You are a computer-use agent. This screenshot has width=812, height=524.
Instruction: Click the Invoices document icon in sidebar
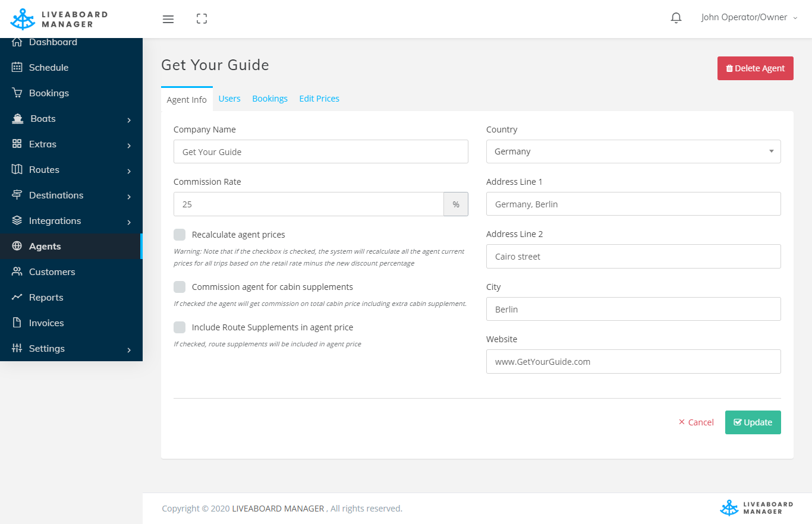pos(17,323)
